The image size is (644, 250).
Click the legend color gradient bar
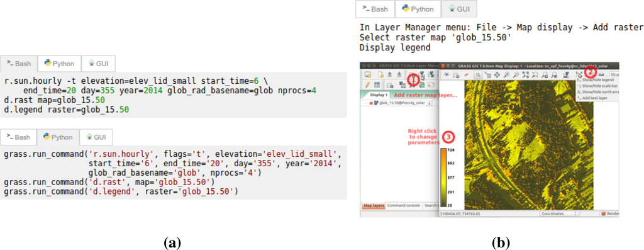[443, 178]
